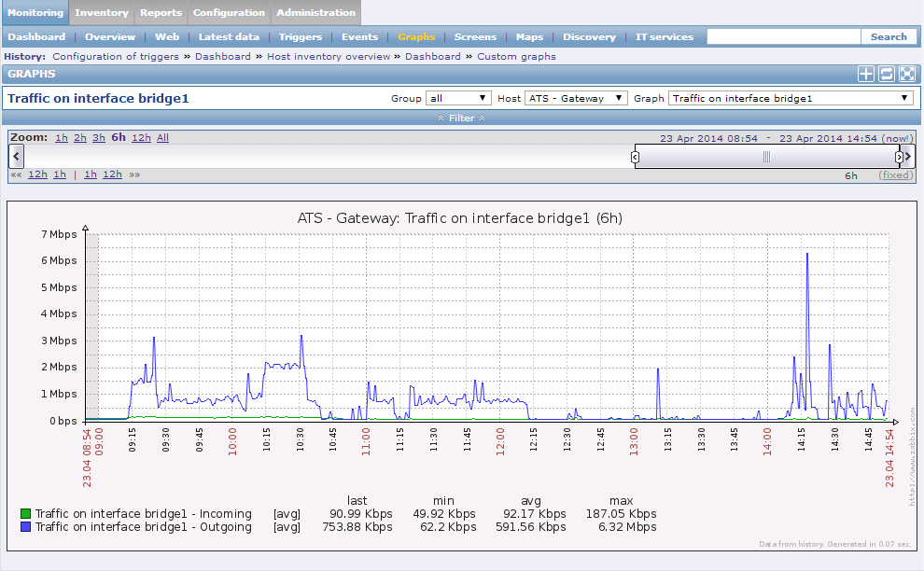This screenshot has height=571, width=924.
Task: Click the reset/refresh icon in Graphs header
Action: tap(887, 74)
